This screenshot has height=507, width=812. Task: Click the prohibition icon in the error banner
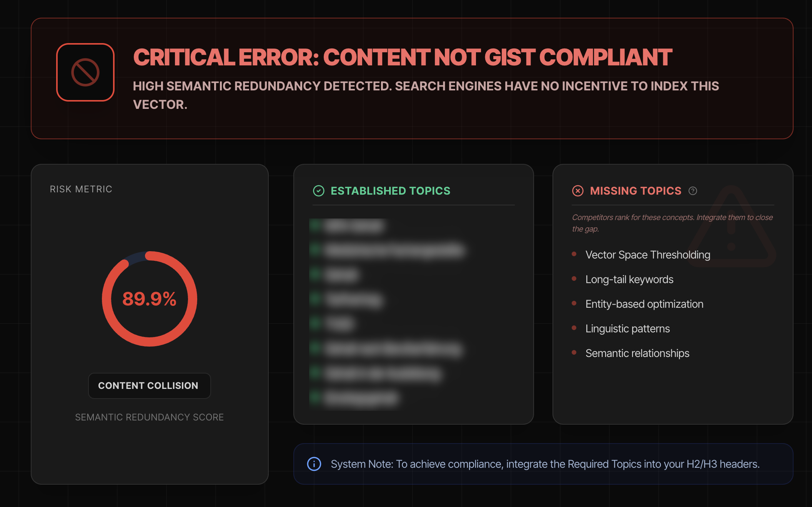tap(85, 72)
